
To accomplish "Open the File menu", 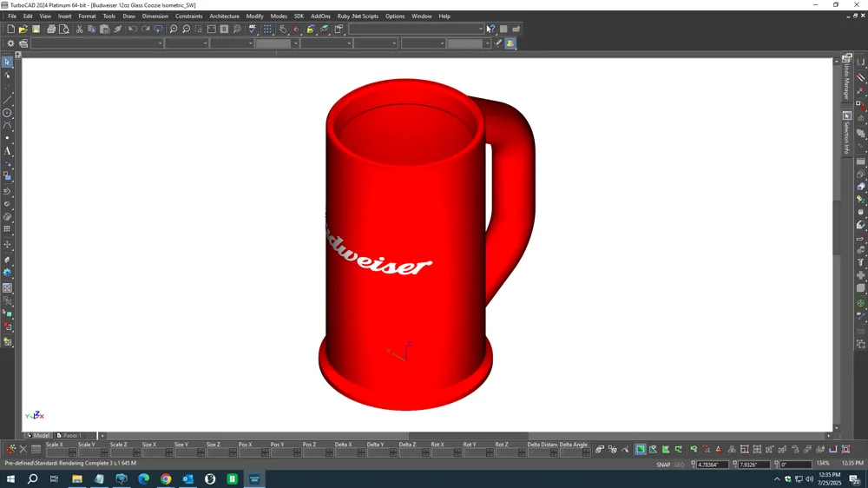I will [x=12, y=16].
